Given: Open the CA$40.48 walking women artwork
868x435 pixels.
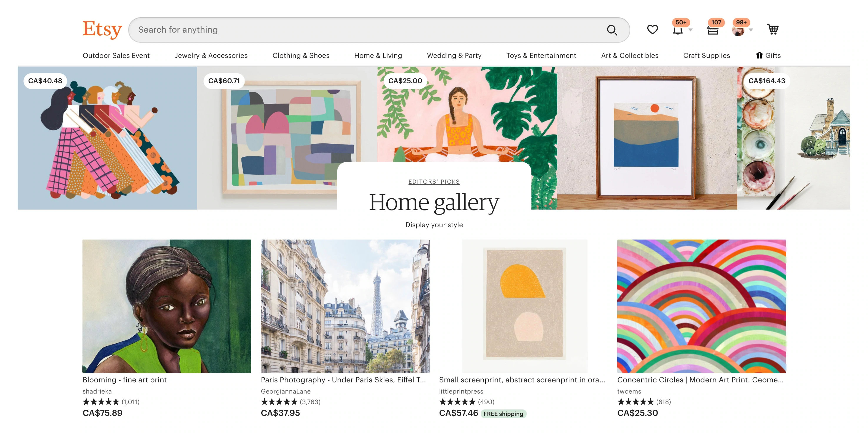Looking at the screenshot, I should [107, 138].
